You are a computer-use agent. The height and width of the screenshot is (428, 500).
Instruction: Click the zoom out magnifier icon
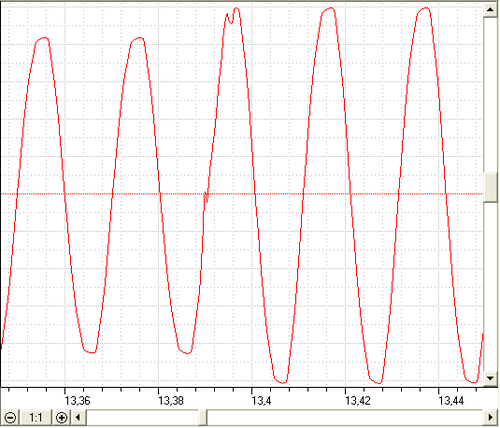[x=10, y=417]
